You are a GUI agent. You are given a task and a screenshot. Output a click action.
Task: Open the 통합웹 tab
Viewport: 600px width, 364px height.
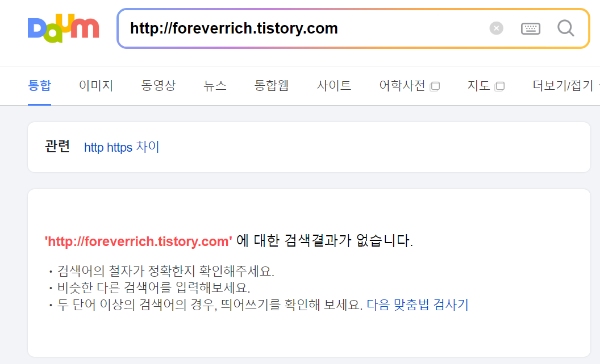pos(271,85)
